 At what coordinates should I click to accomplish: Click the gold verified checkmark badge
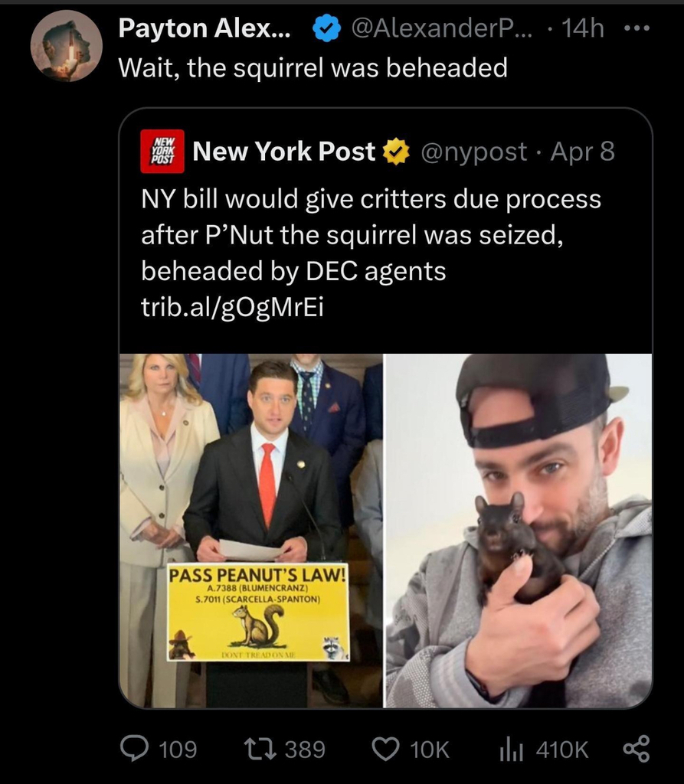pyautogui.click(x=396, y=152)
